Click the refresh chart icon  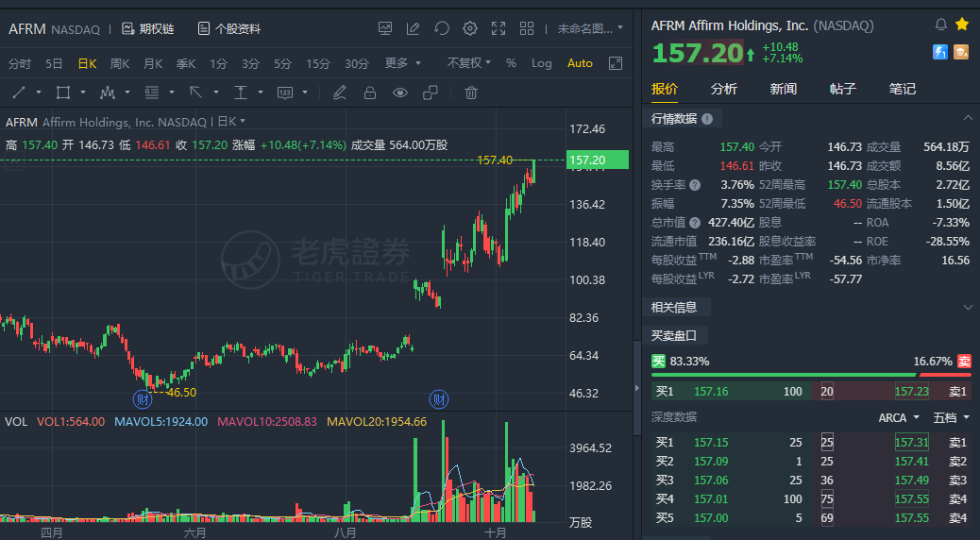(442, 28)
